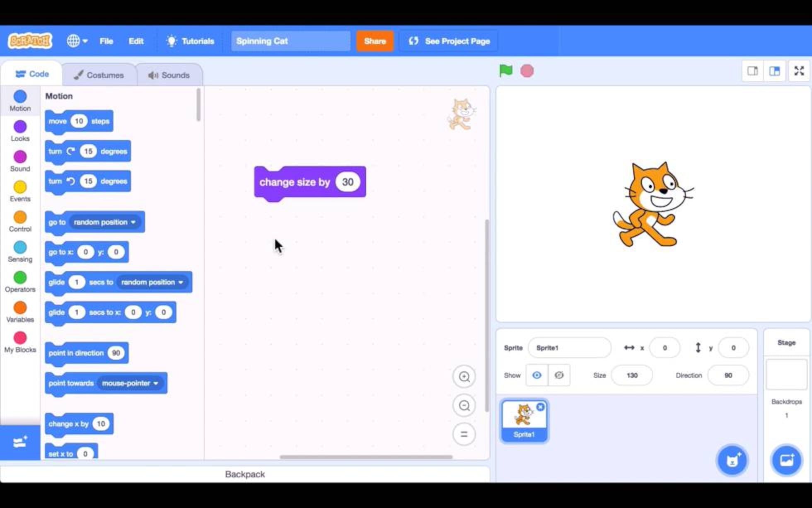This screenshot has width=812, height=508.
Task: Click the green flag to run
Action: [x=505, y=71]
